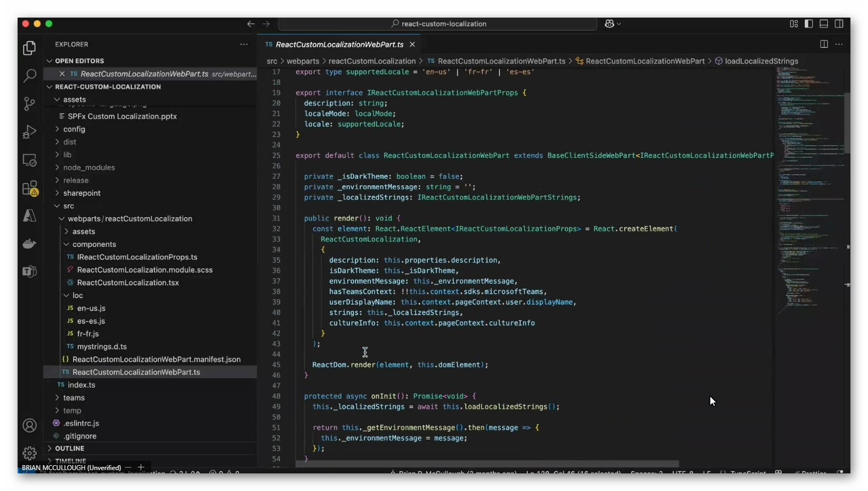The image size is (868, 491).
Task: Expand the release folder
Action: tap(151, 180)
